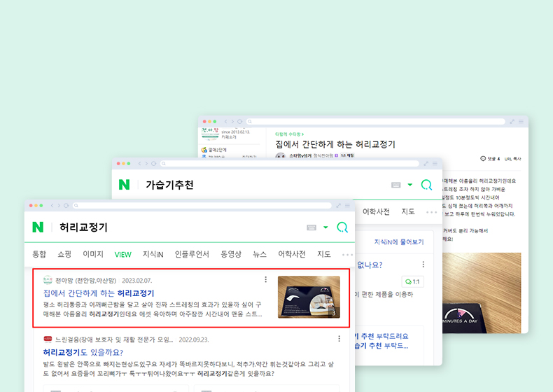553x392 pixels.
Task: Open link 집에서 간단하게 하는 허리교정기
Action: click(x=99, y=293)
